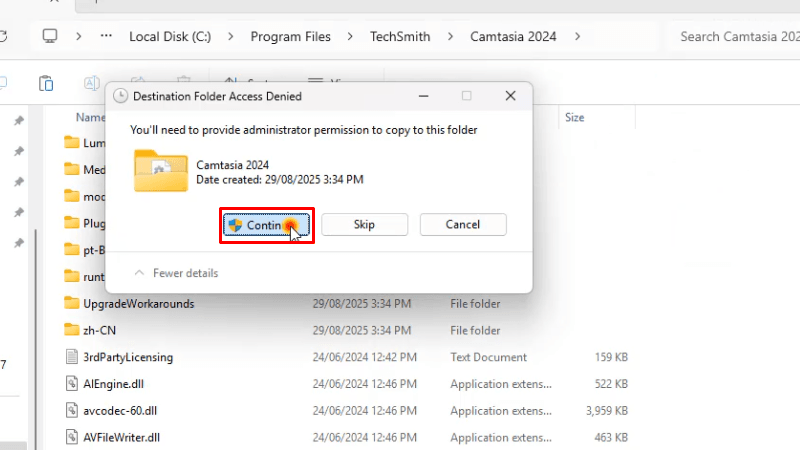This screenshot has height=450, width=800.
Task: Expand the chevron after Program Files breadcrumb
Action: click(x=350, y=37)
